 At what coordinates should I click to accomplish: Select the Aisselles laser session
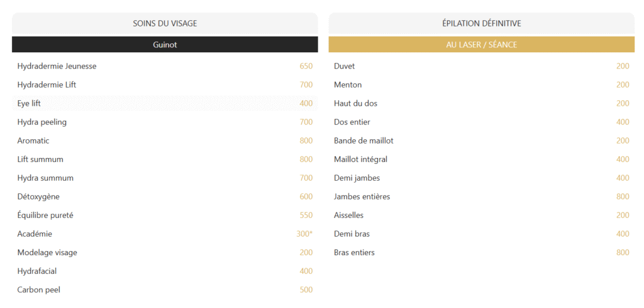coord(348,215)
